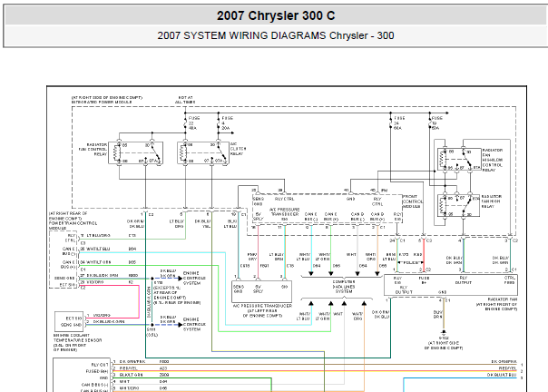Click the 'INTEGRATED POWER MODULE' label
The height and width of the screenshot is (392, 548).
(x=102, y=103)
